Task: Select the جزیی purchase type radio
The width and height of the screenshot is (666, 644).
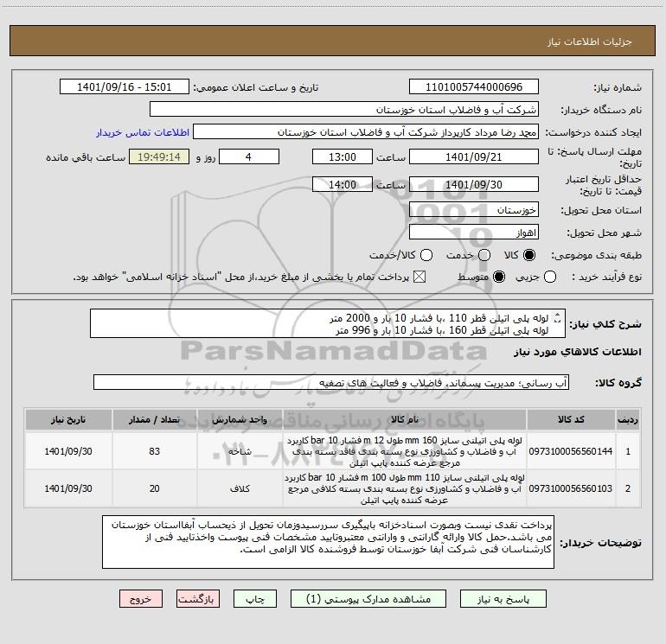Action: [x=550, y=277]
